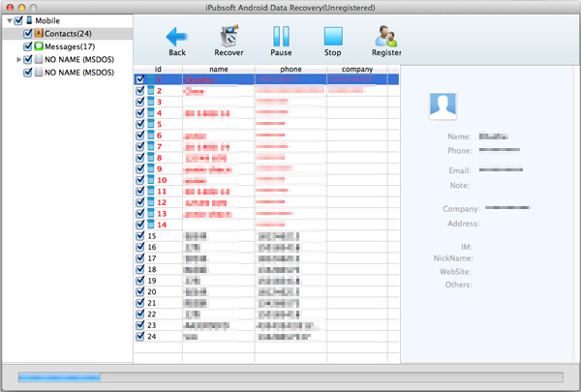581x392 pixels.
Task: Click deleted-item trash icon in row 10
Action: 150,180
